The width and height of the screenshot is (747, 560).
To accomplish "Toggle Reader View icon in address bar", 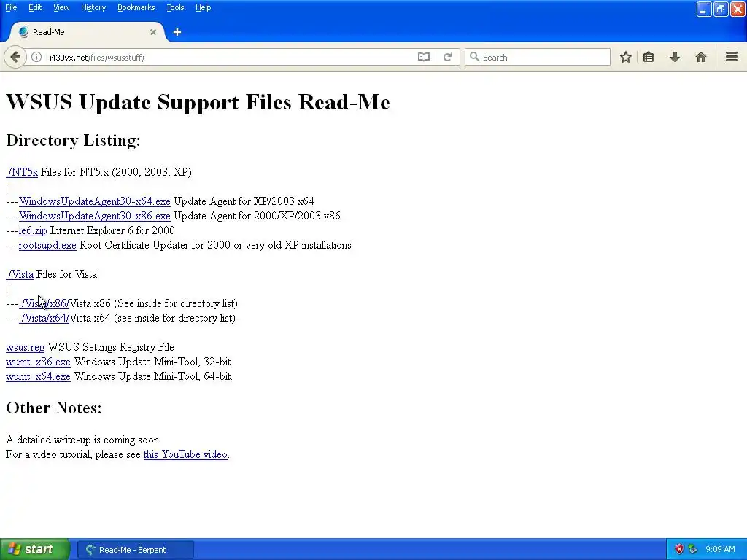I will pos(424,57).
